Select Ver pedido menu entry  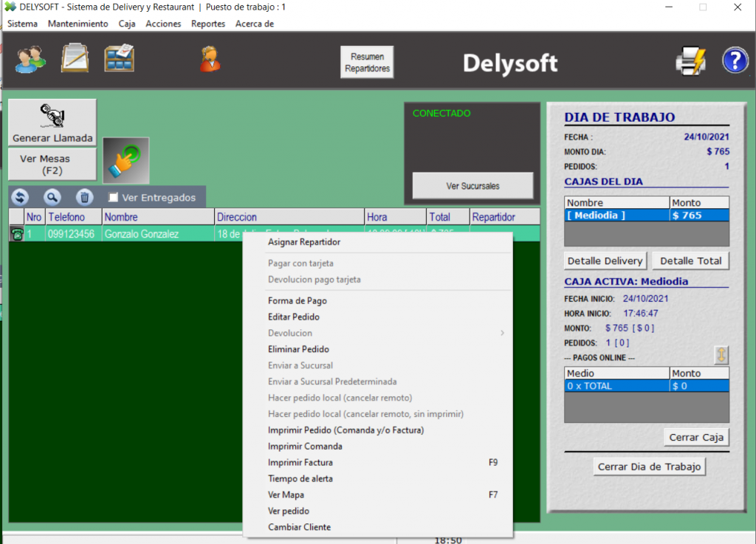[377, 512]
